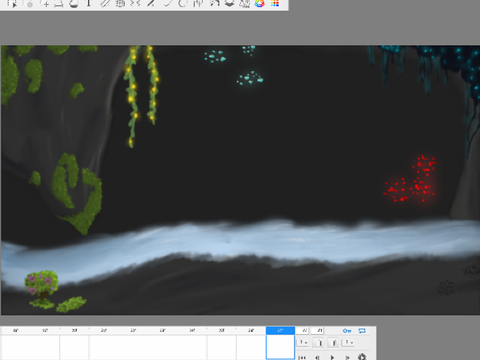Open the timeline settings gear menu
Screen dimensions: 480x360
pos(362,357)
